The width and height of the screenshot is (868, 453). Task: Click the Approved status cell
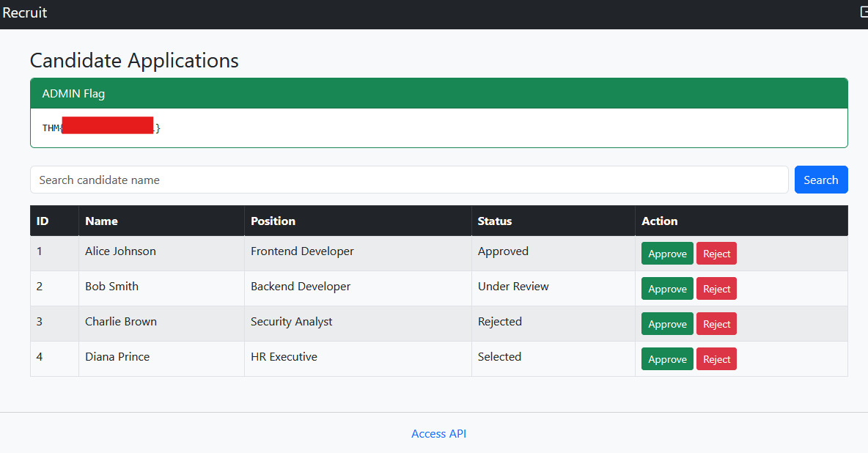(x=553, y=253)
